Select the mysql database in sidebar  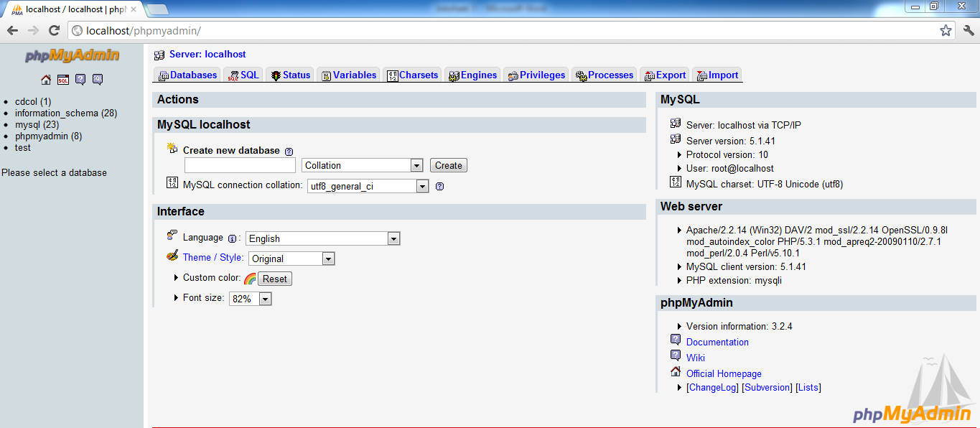[37, 125]
